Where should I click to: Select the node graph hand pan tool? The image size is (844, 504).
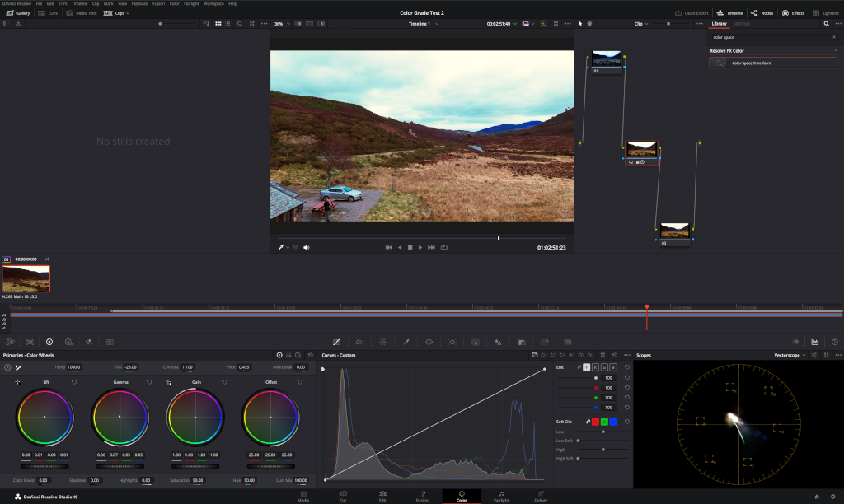tap(590, 24)
